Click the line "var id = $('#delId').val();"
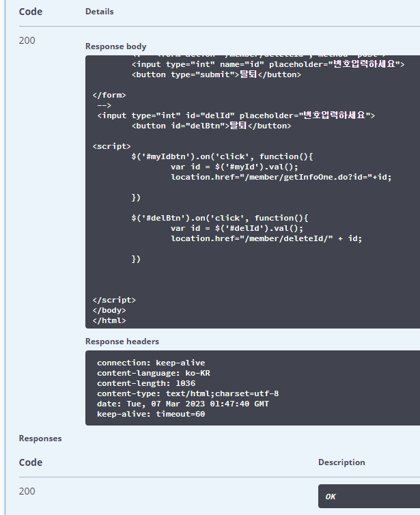Image resolution: width=420 pixels, height=515 pixels. (237, 228)
